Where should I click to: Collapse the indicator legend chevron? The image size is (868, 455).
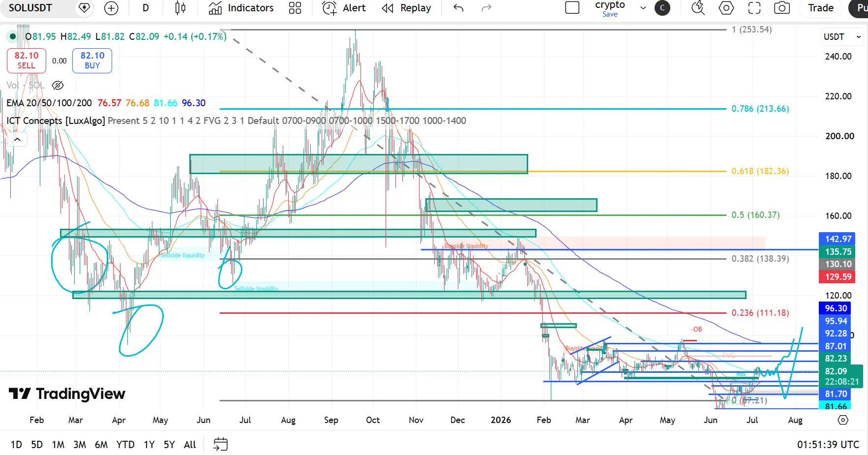click(x=17, y=140)
